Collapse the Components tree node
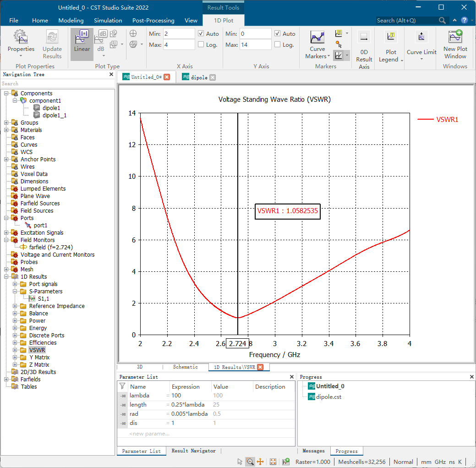The image size is (476, 468). click(6, 93)
